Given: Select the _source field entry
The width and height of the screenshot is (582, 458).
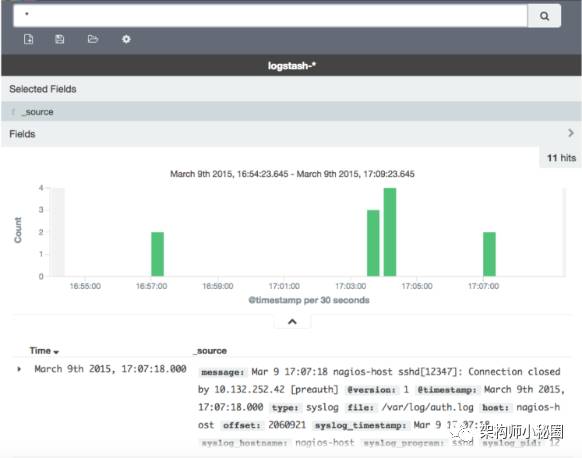Looking at the screenshot, I should 291,112.
